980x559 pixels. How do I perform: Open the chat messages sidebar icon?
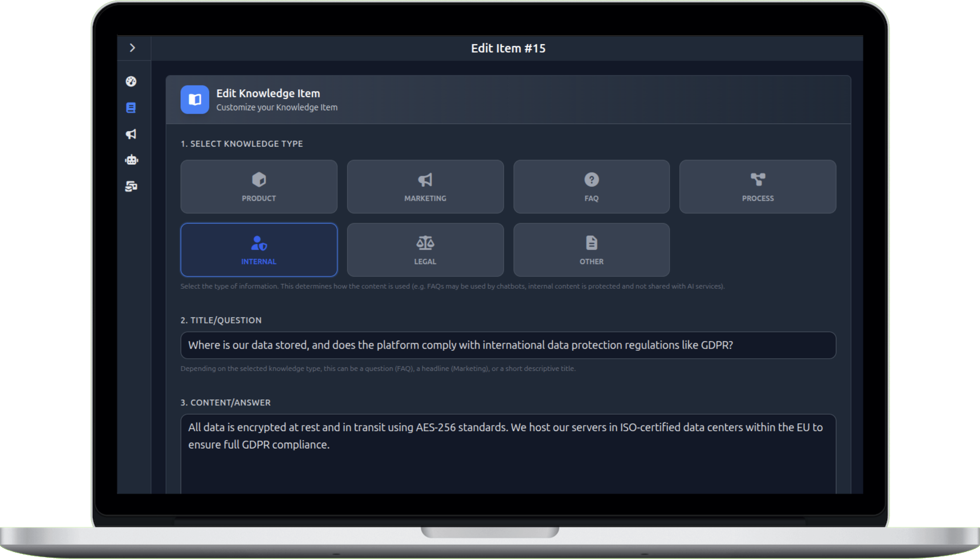131,186
